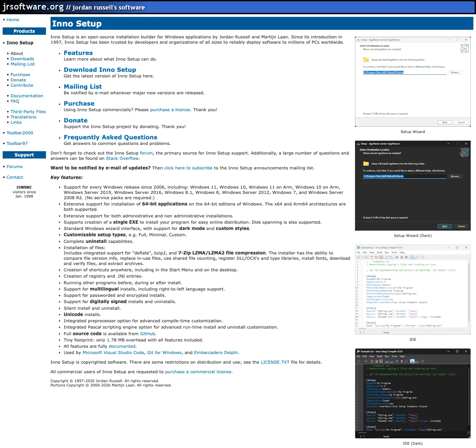The height and width of the screenshot is (448, 476).
Task: Open Toolbar97 product link
Action: pos(17,143)
